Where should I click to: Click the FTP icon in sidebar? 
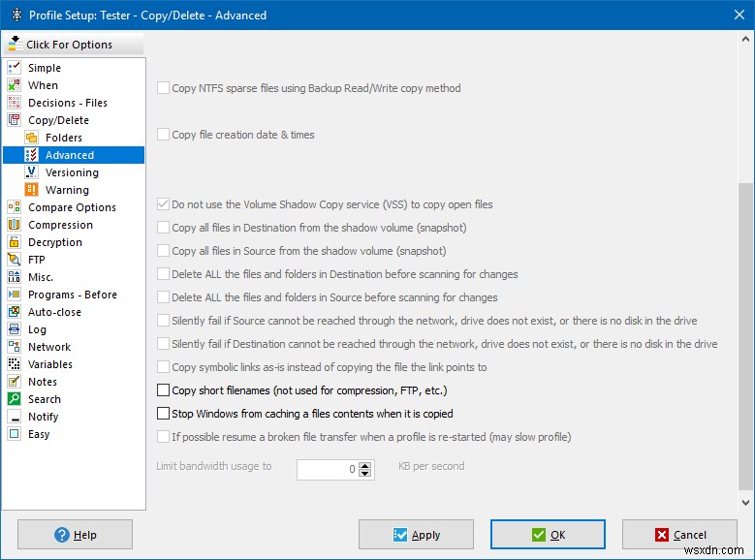[x=14, y=260]
